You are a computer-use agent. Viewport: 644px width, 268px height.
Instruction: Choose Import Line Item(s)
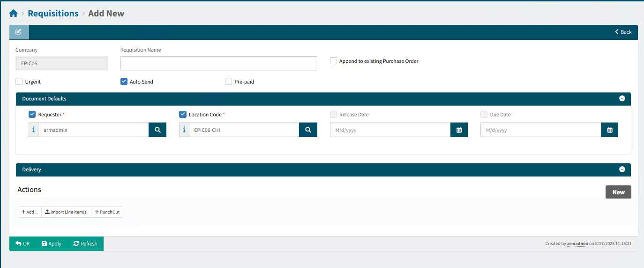pos(66,212)
